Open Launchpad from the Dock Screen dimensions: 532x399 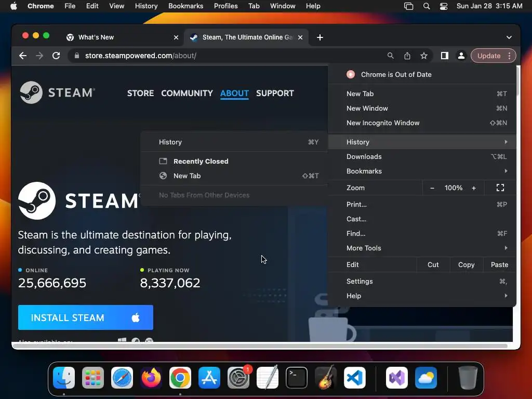pyautogui.click(x=93, y=378)
